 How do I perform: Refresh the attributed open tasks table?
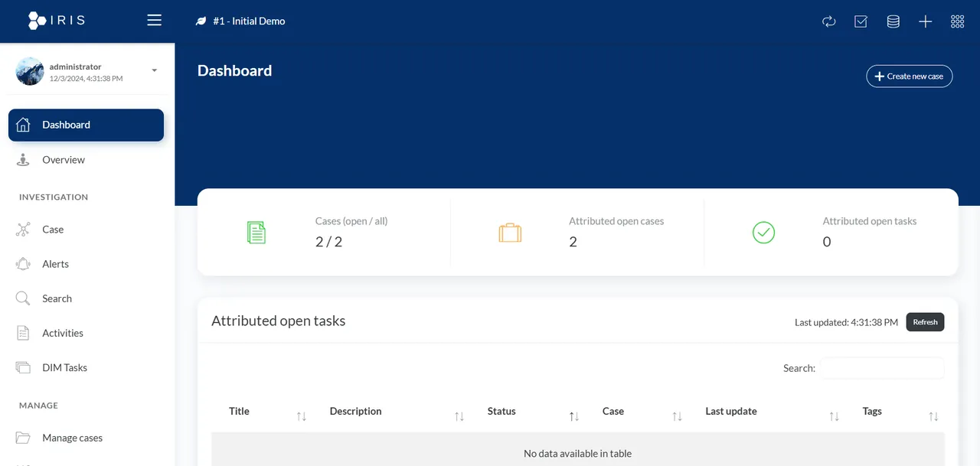click(926, 322)
